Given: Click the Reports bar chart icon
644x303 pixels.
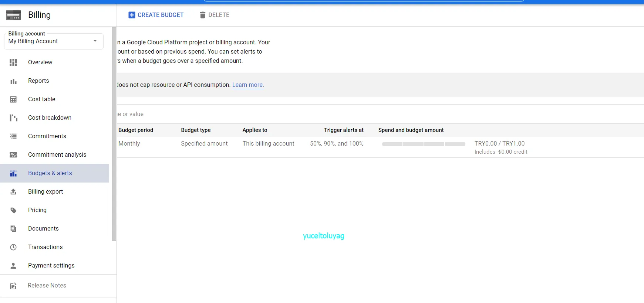Looking at the screenshot, I should [x=13, y=81].
